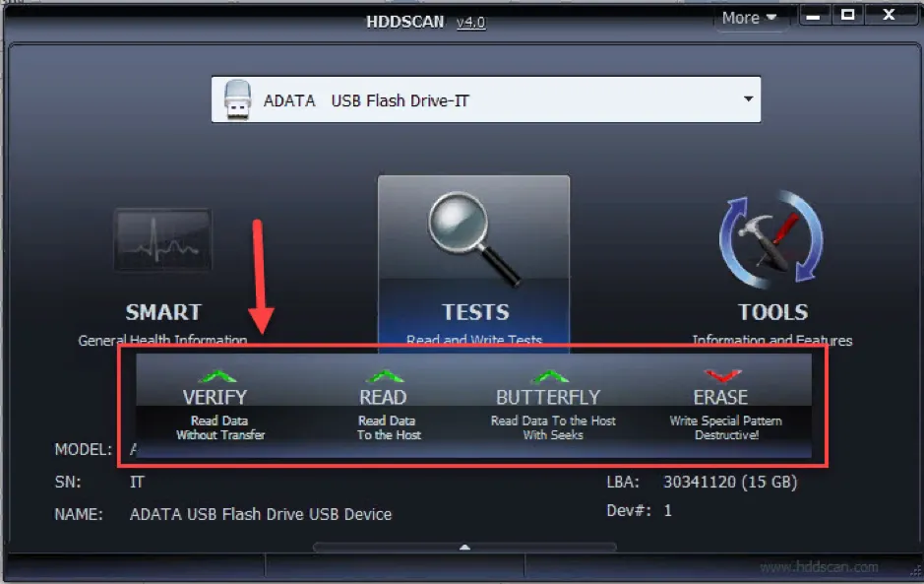Click 'Read Data Without Transfer' description
The height and width of the screenshot is (584, 924).
[x=220, y=427]
